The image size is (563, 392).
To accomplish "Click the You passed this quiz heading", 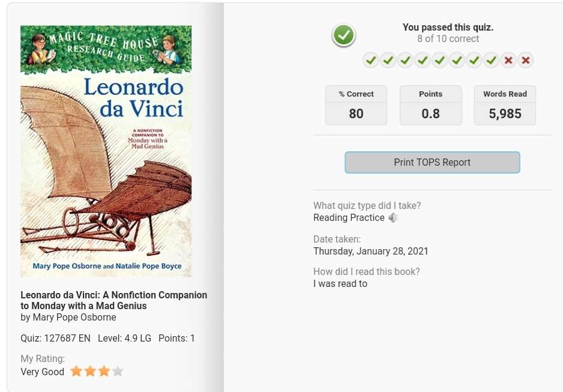I will coord(448,27).
